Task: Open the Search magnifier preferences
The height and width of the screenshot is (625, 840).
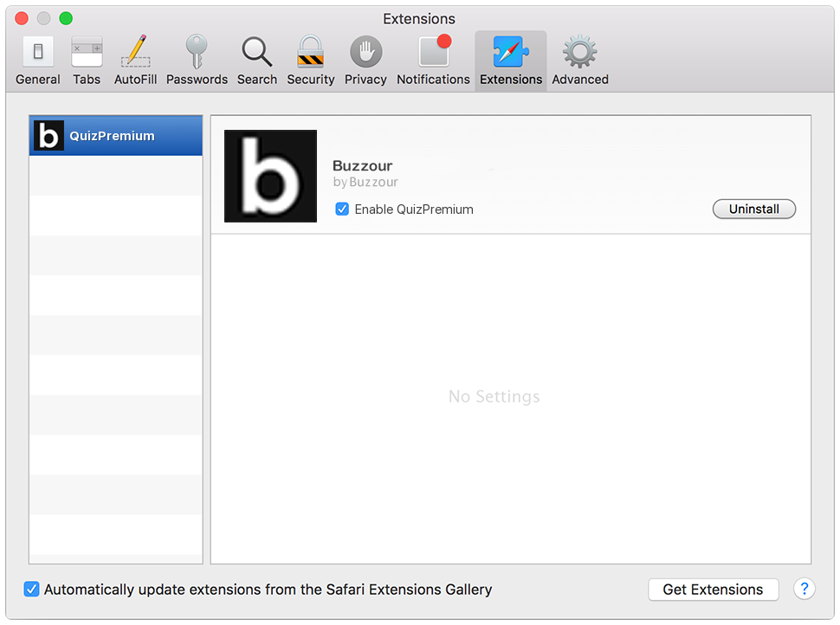Action: [257, 61]
